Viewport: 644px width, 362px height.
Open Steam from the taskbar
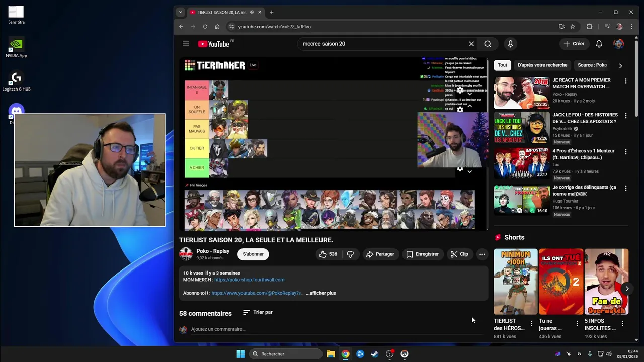pyautogui.click(x=374, y=354)
